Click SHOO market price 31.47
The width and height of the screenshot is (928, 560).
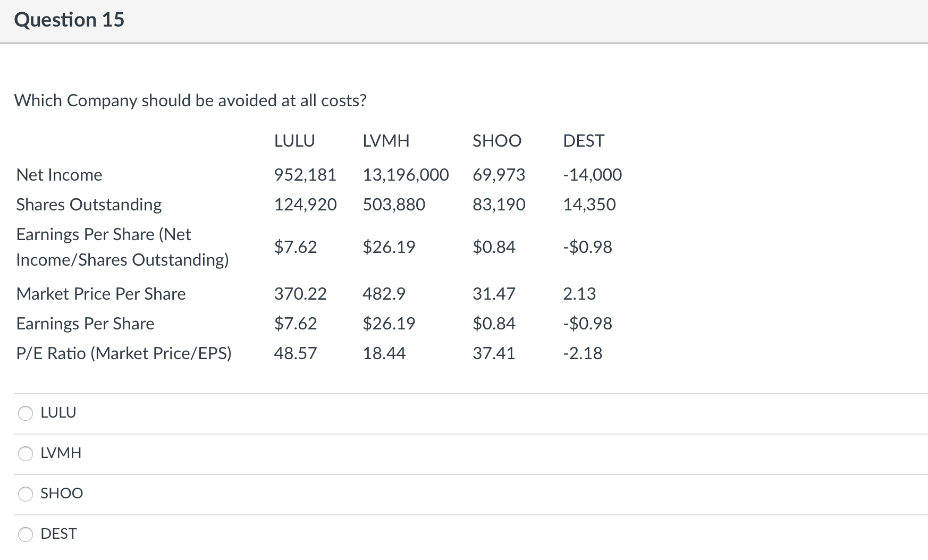point(494,294)
